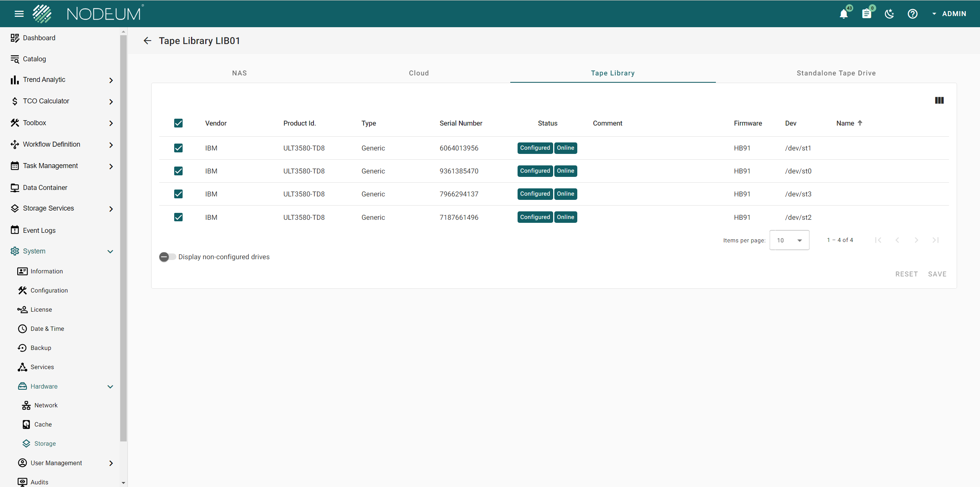Click the RESET button
This screenshot has width=980, height=487.
(906, 274)
